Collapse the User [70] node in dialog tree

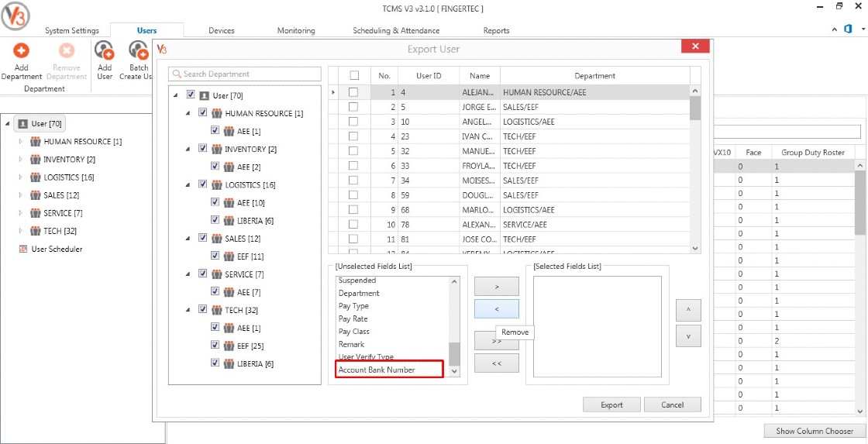pos(176,96)
